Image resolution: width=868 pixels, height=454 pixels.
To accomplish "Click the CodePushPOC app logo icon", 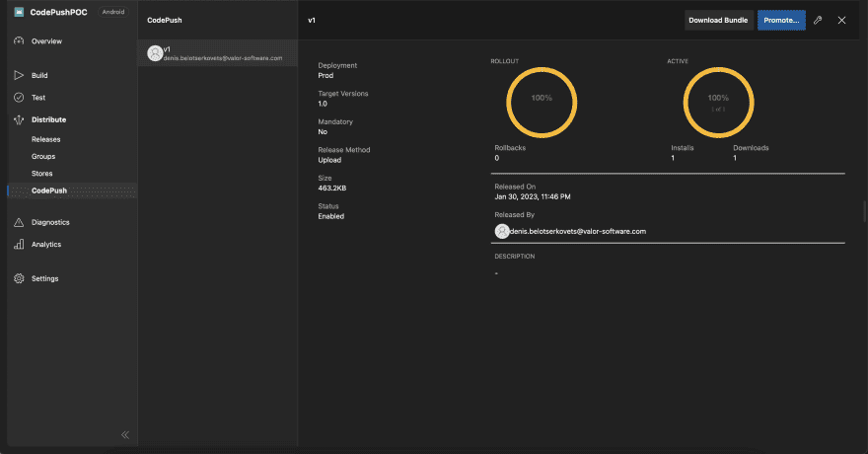I will coord(19,12).
